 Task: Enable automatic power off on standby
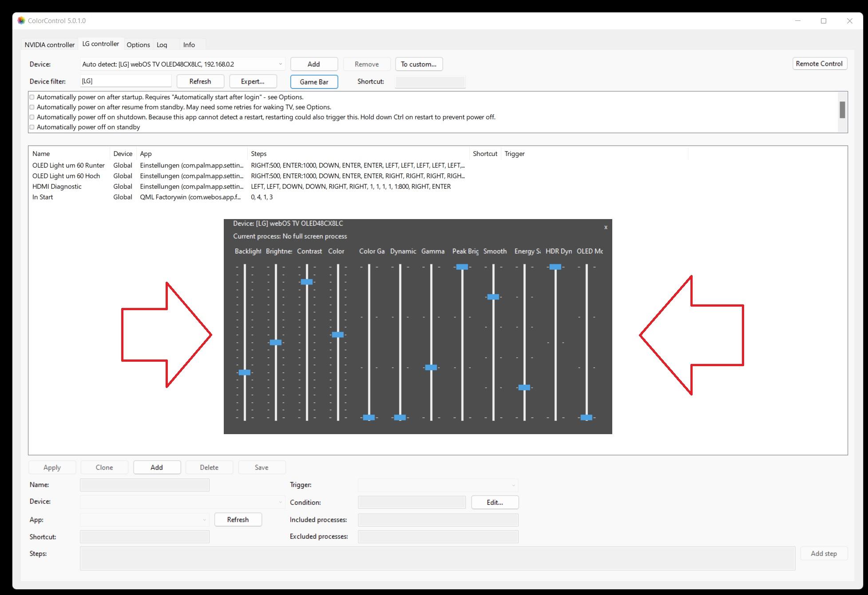point(32,127)
